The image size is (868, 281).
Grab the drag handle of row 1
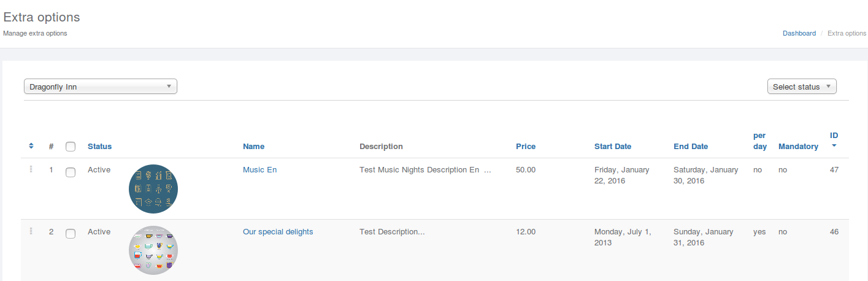31,169
